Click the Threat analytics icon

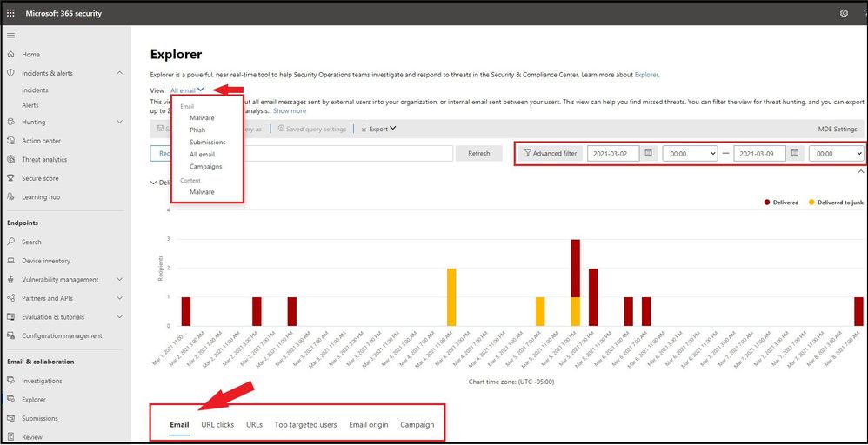(x=10, y=159)
